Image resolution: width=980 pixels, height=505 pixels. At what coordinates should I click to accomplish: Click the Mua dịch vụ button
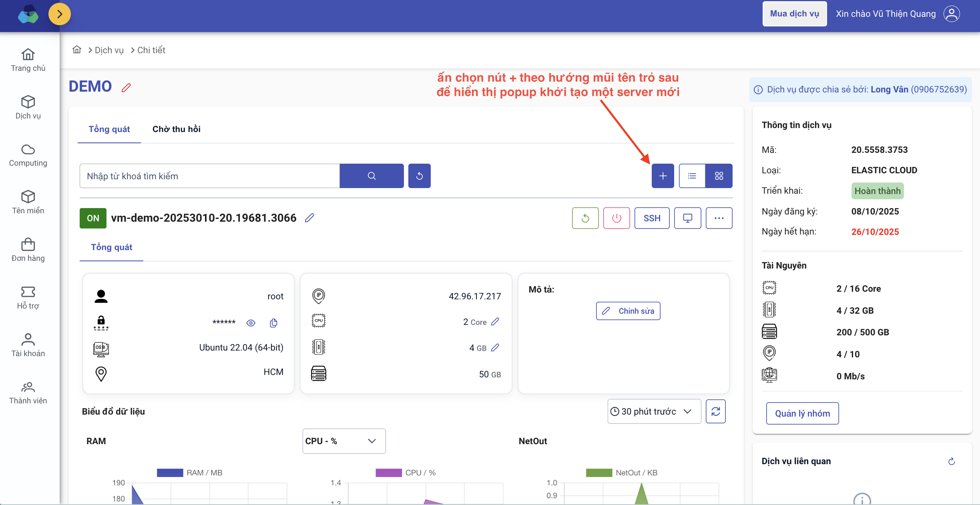[x=794, y=14]
